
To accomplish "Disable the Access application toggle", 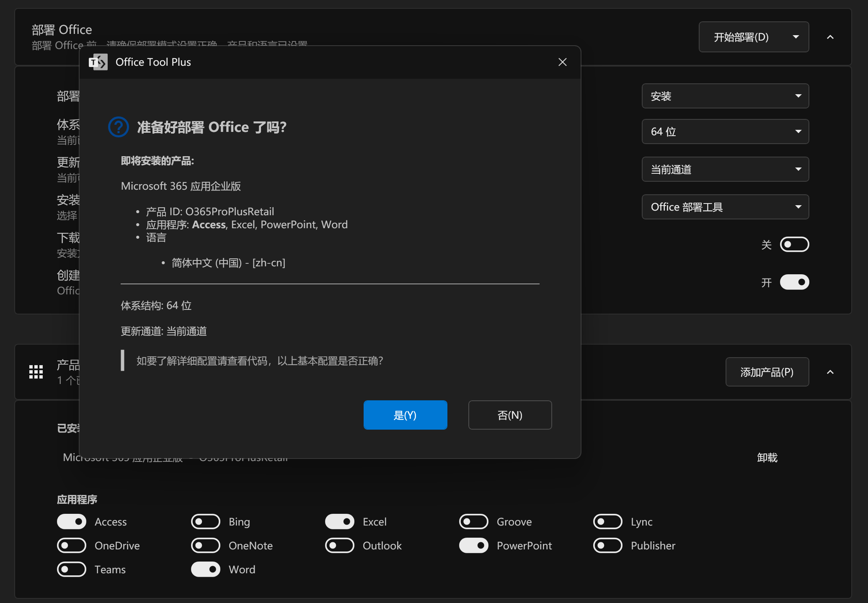I will tap(72, 522).
